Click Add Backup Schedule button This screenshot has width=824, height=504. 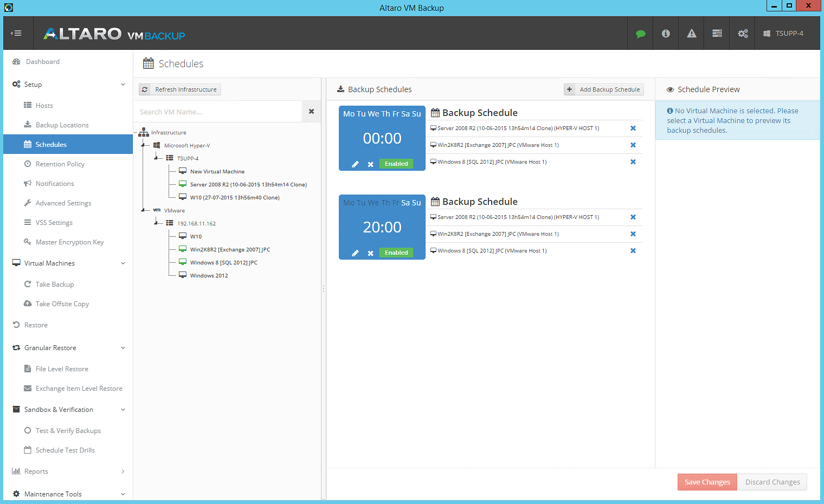pyautogui.click(x=604, y=89)
